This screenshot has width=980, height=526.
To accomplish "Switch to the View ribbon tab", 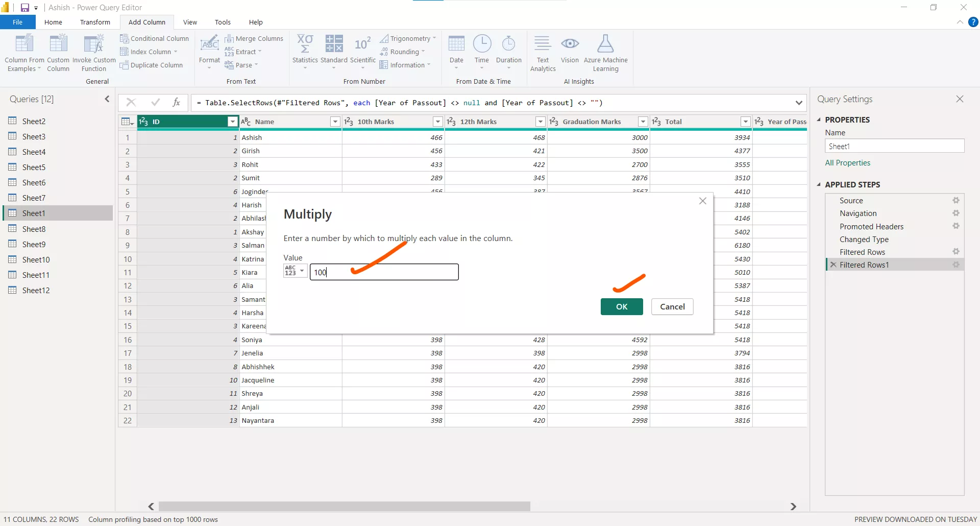I will pos(190,22).
